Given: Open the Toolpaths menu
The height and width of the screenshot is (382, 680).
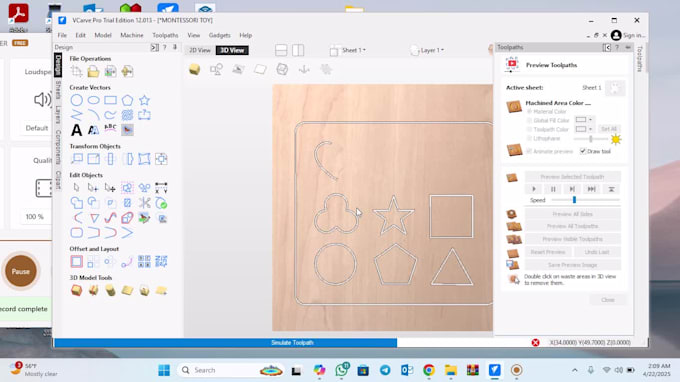Looking at the screenshot, I should click(165, 35).
